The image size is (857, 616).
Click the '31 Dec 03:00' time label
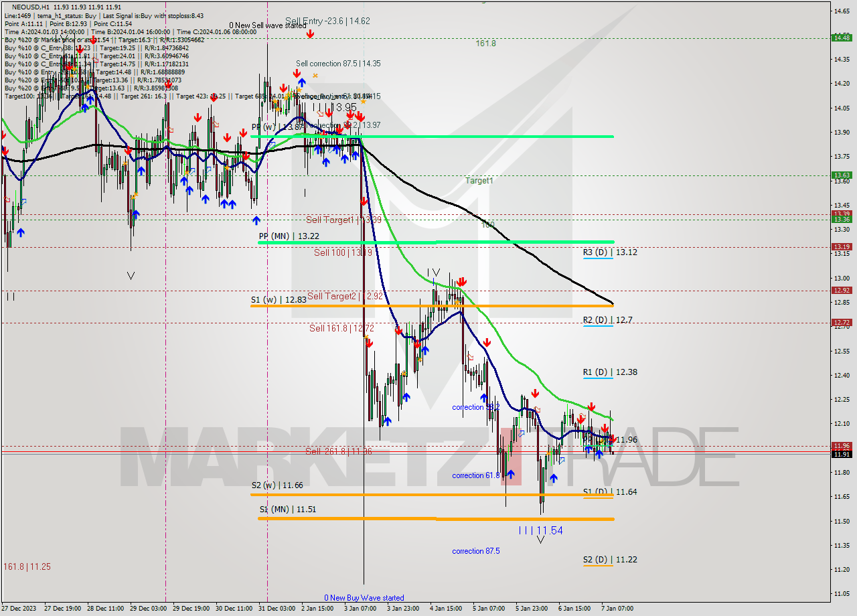[x=277, y=609]
